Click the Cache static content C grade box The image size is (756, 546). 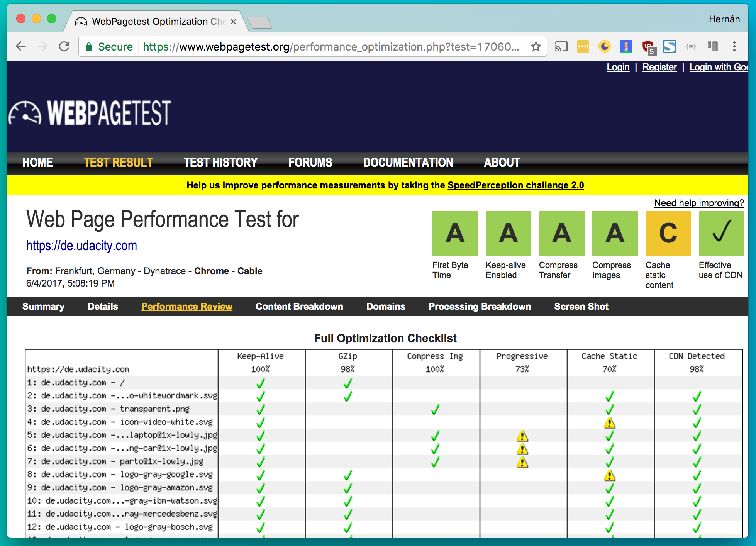(668, 233)
